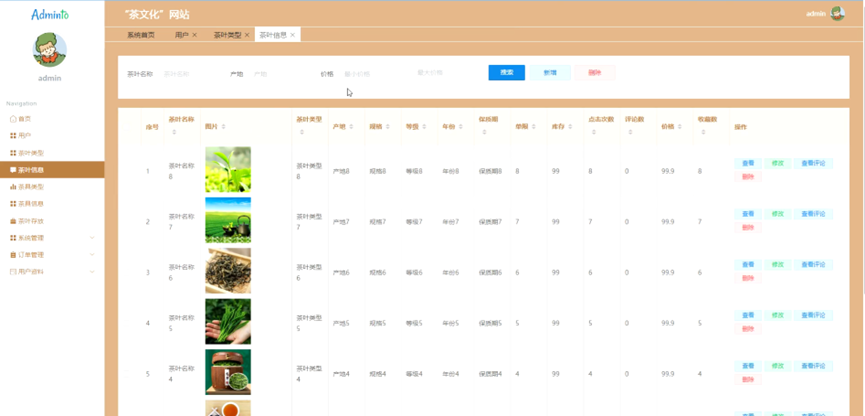Viewport: 865px width, 416px height.
Task: Expand the 用户资料 menu chevron
Action: 92,272
